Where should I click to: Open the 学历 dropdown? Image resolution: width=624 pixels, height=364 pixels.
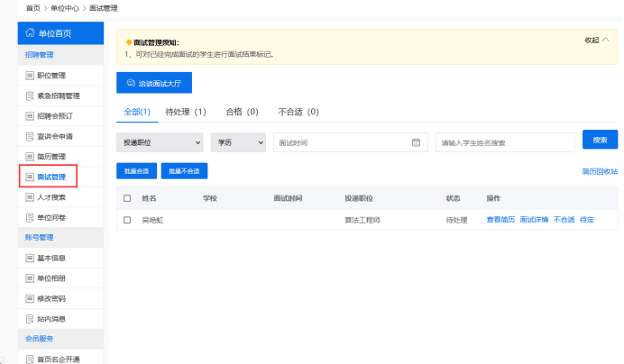pyautogui.click(x=238, y=142)
